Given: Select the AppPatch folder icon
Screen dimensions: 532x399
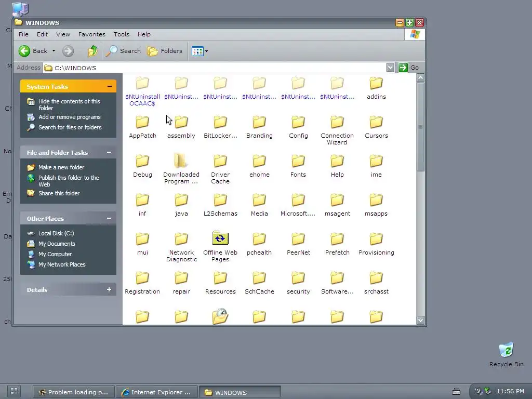Looking at the screenshot, I should 142,122.
